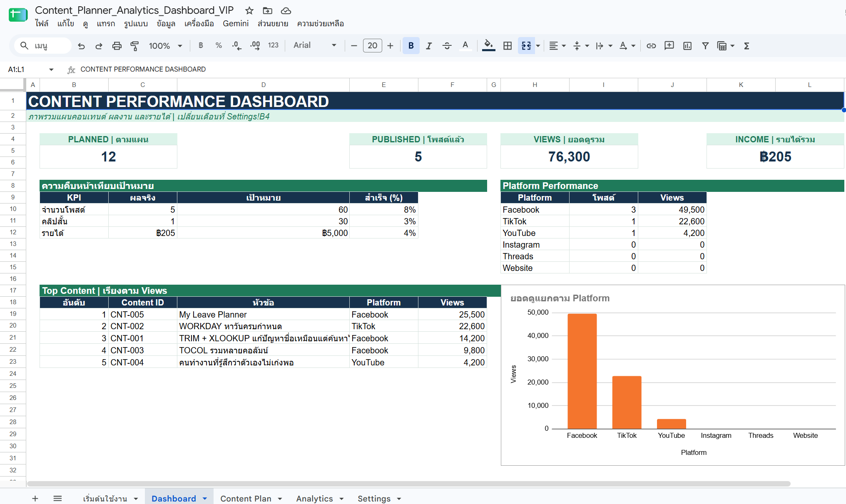
Task: Click the font size input field
Action: (372, 45)
